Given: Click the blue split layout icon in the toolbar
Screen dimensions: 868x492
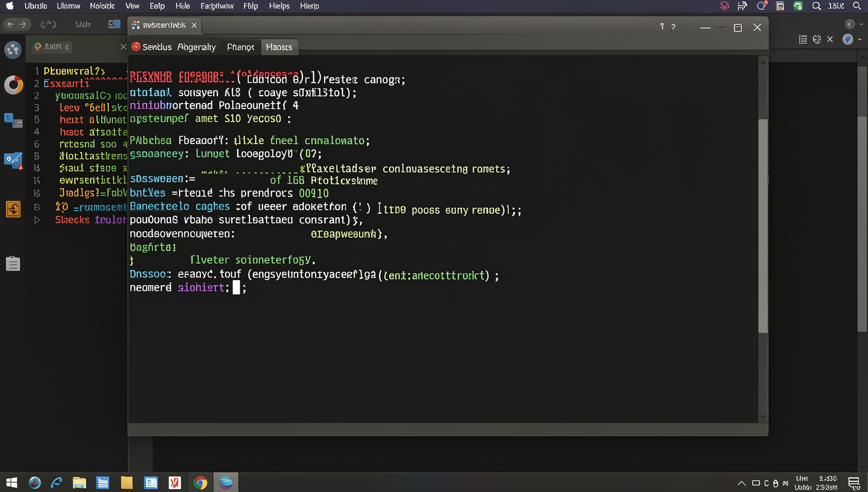Looking at the screenshot, I should click(114, 24).
